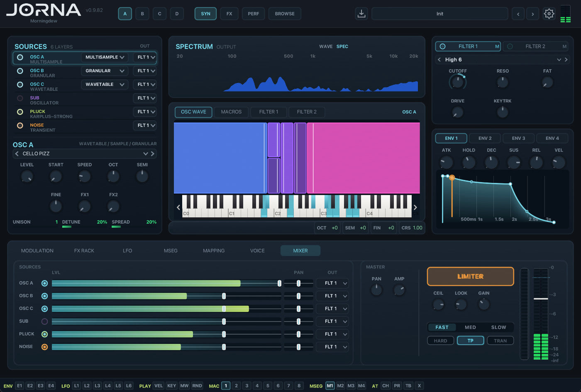Click the save preset download icon

pyautogui.click(x=361, y=14)
